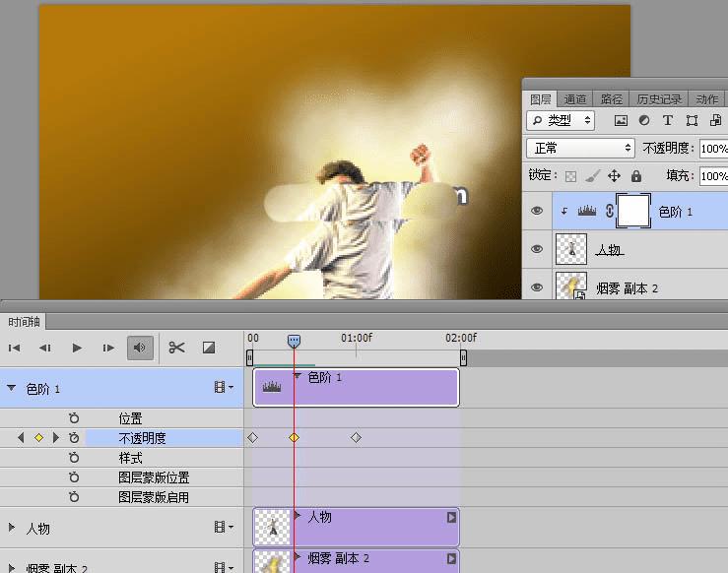Filter layers by smart object icon
728x573 pixels.
point(715,121)
